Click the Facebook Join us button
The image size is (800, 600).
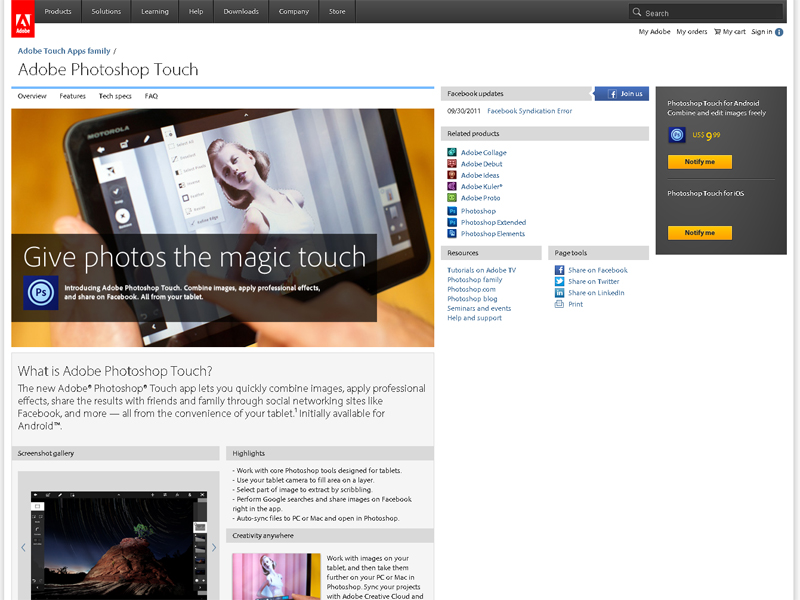pos(622,93)
